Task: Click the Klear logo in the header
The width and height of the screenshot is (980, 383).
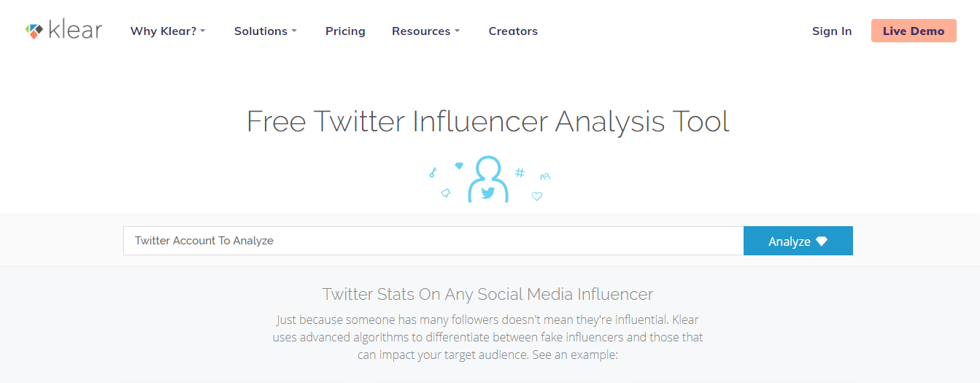Action: click(x=63, y=31)
